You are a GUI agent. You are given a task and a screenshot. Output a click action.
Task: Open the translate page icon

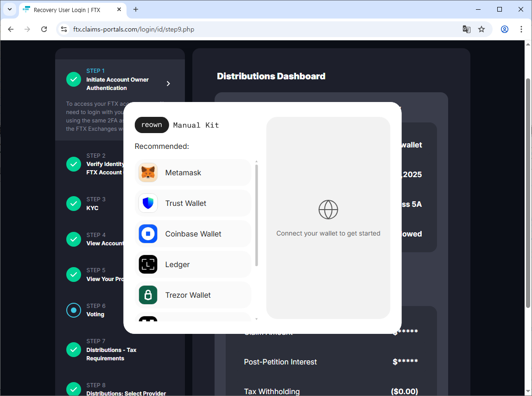pos(467,29)
